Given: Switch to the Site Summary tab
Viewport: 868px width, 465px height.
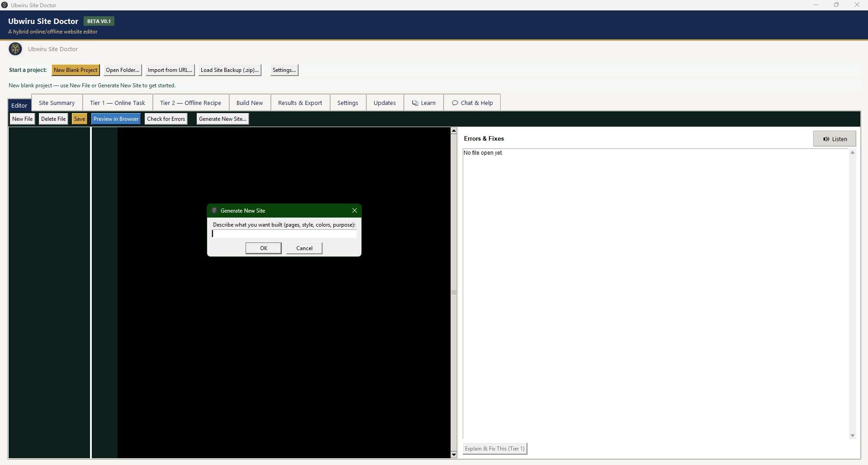Looking at the screenshot, I should pyautogui.click(x=57, y=103).
